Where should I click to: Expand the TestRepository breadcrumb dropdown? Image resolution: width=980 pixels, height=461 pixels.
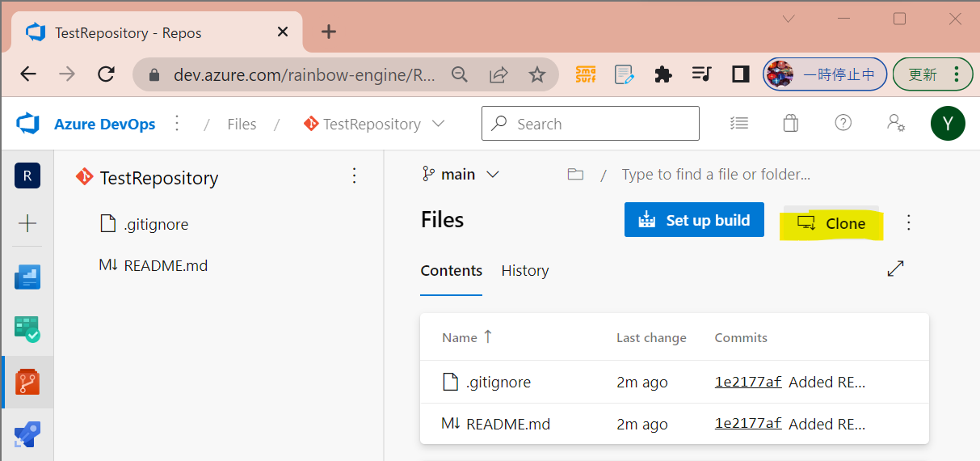(439, 124)
